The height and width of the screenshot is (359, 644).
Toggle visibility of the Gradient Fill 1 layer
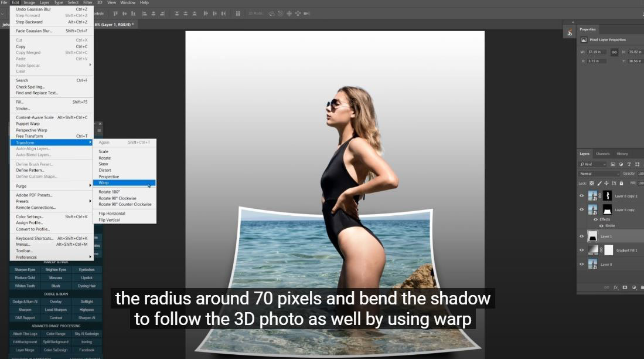pyautogui.click(x=582, y=250)
